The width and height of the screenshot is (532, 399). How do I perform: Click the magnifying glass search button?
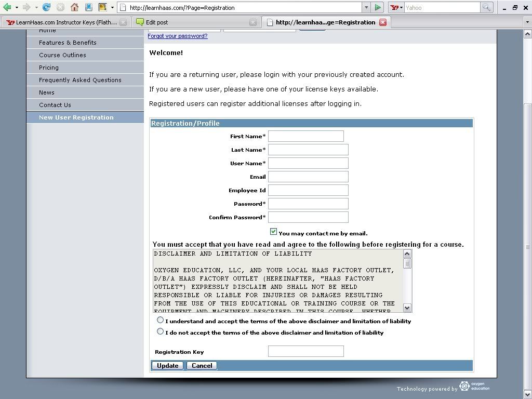coord(486,7)
